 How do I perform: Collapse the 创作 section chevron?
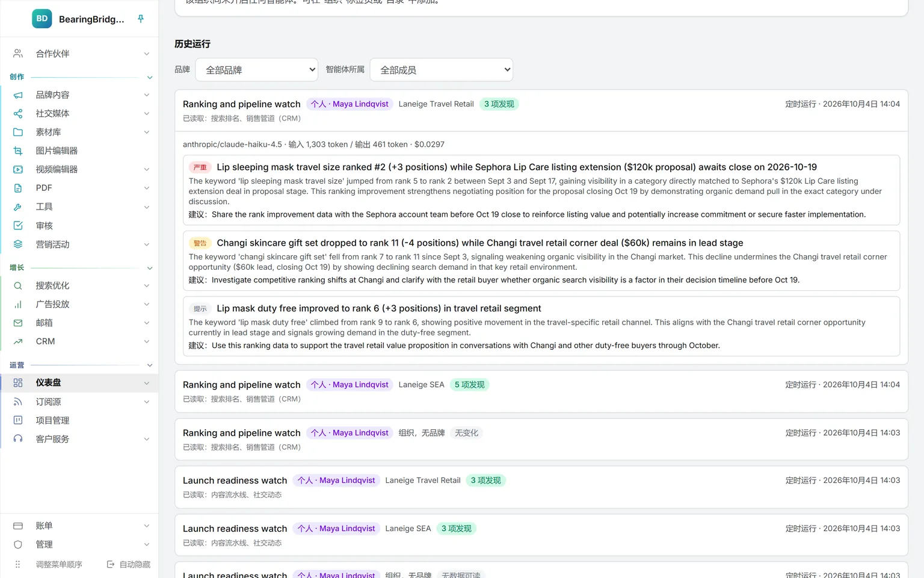point(150,77)
